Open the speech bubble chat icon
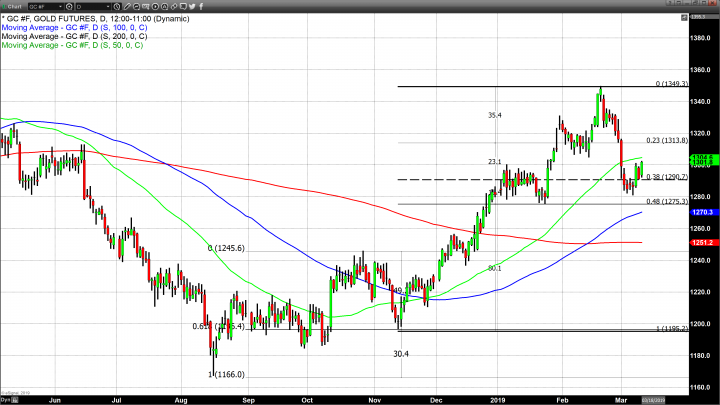 (183, 7)
